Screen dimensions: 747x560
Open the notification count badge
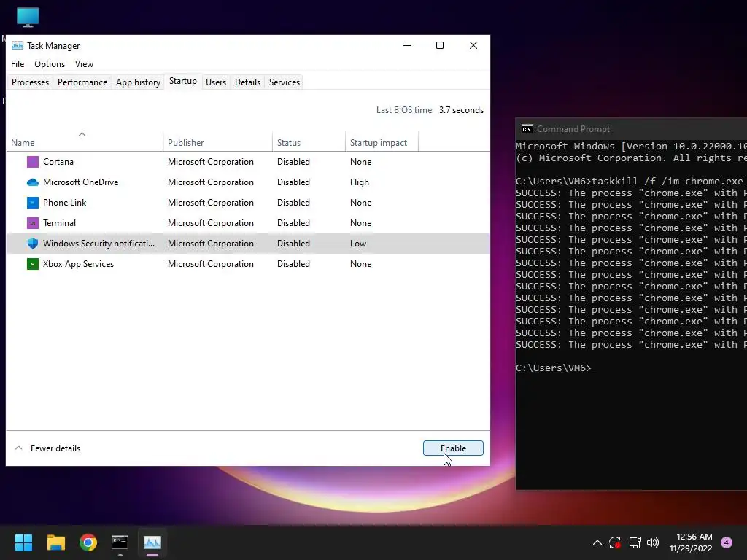point(727,542)
